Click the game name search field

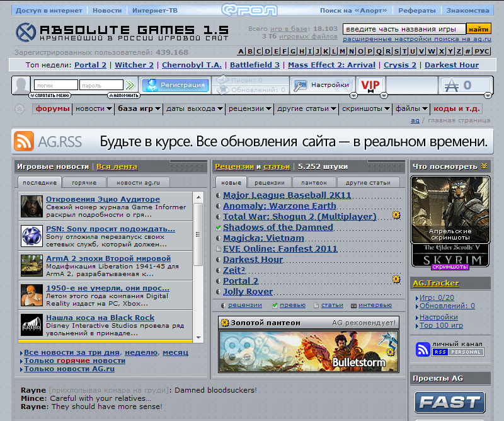pyautogui.click(x=404, y=29)
